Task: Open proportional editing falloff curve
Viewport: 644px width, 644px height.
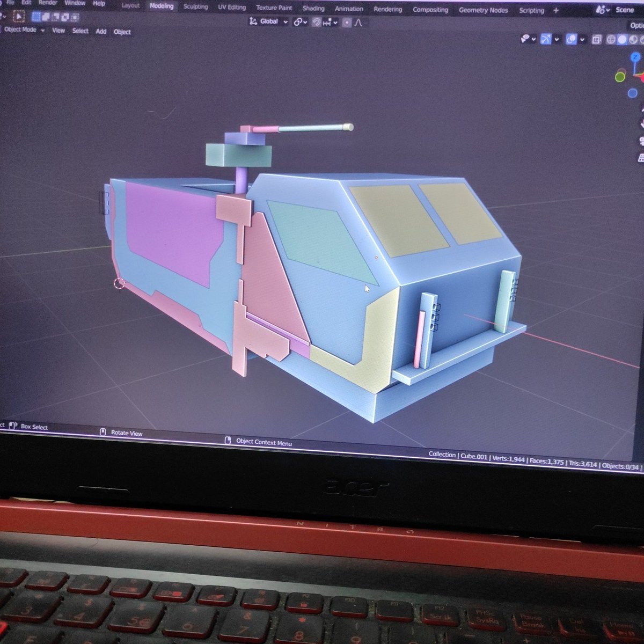Action: coord(358,23)
